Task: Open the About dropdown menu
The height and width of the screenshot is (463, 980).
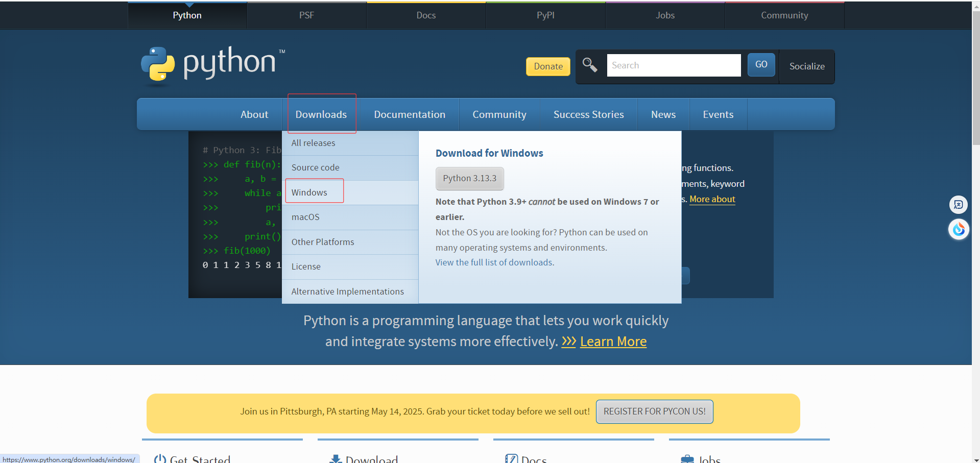Action: [254, 114]
